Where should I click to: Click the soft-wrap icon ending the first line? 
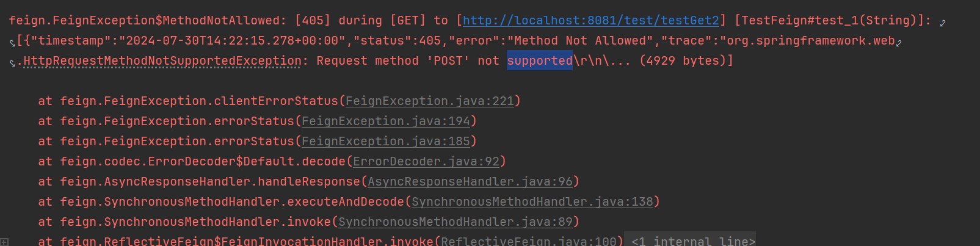click(943, 23)
